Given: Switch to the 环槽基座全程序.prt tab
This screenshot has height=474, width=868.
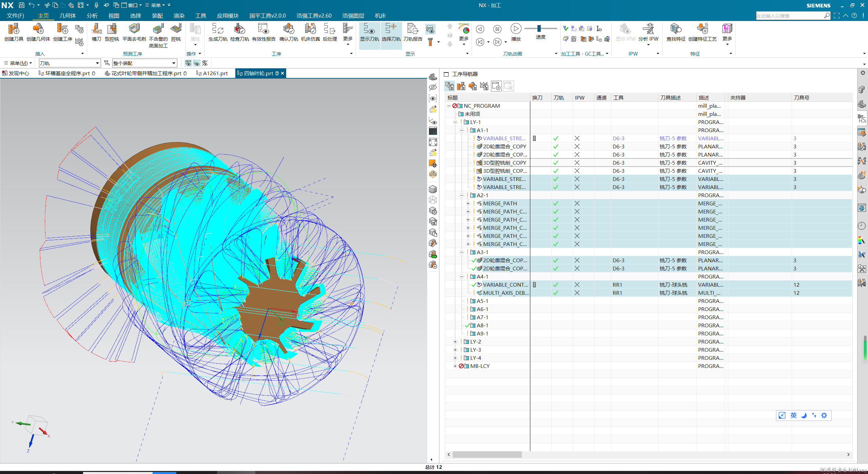Looking at the screenshot, I should pos(67,73).
